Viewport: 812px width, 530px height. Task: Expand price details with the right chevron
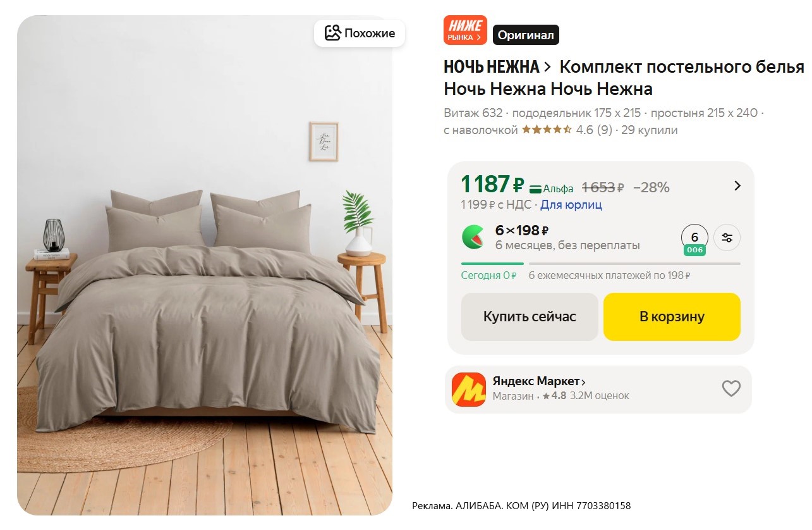[737, 186]
